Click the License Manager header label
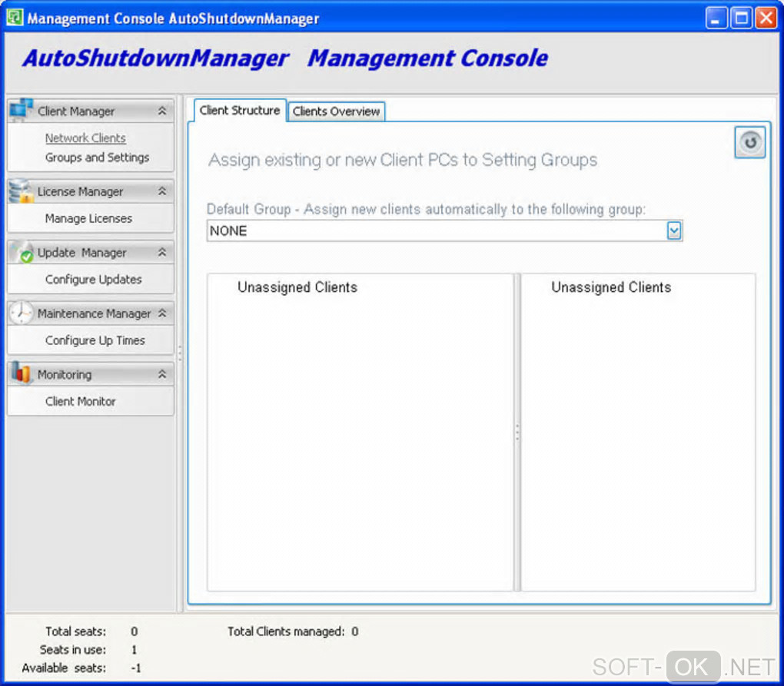 (x=80, y=191)
